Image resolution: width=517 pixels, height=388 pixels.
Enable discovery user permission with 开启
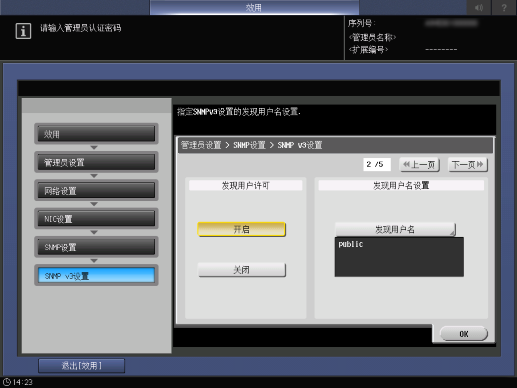[241, 229]
